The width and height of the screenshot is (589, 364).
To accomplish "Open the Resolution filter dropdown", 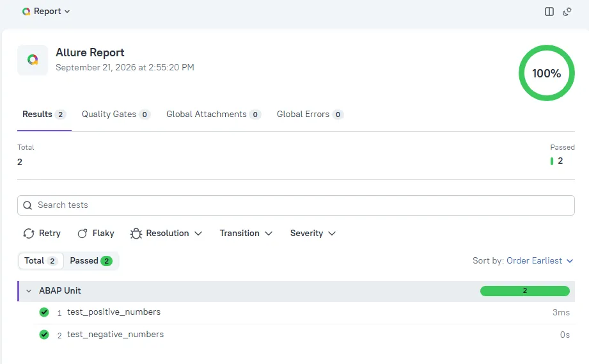I will (x=166, y=233).
